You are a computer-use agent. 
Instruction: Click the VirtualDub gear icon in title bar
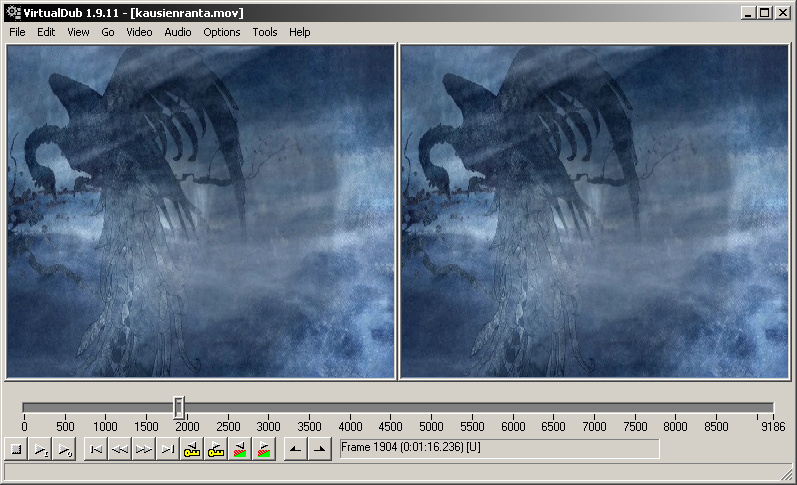coord(14,13)
